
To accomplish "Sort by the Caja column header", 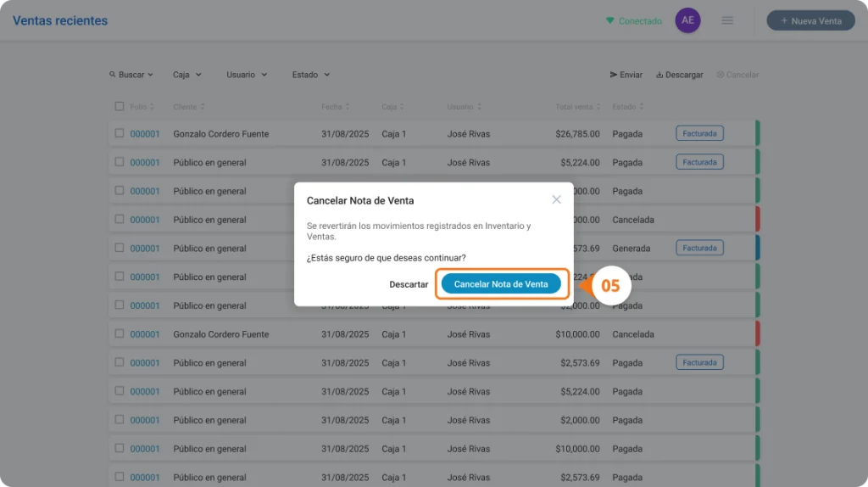I will point(392,106).
